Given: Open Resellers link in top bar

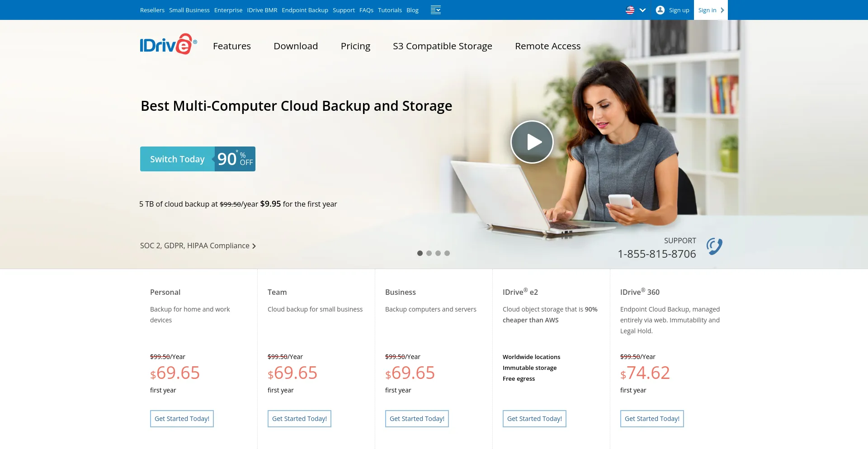Looking at the screenshot, I should (x=152, y=10).
